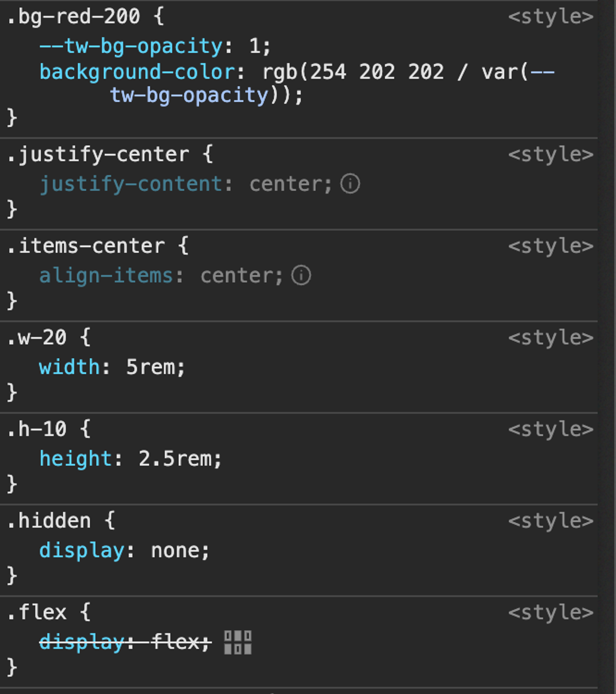Edit the width value 5rem
Screen dimensions: 616x694
150,367
